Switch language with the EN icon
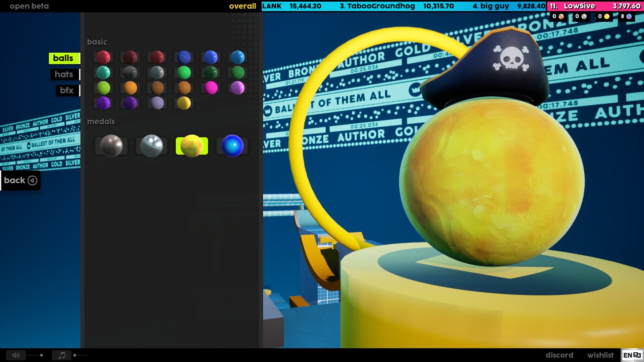This screenshot has width=644, height=362. (x=632, y=355)
